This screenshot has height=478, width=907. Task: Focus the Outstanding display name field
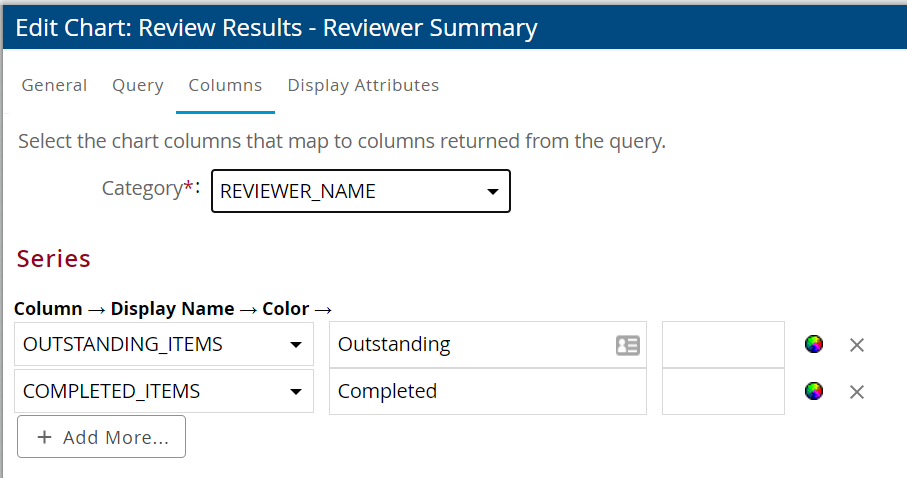click(470, 345)
